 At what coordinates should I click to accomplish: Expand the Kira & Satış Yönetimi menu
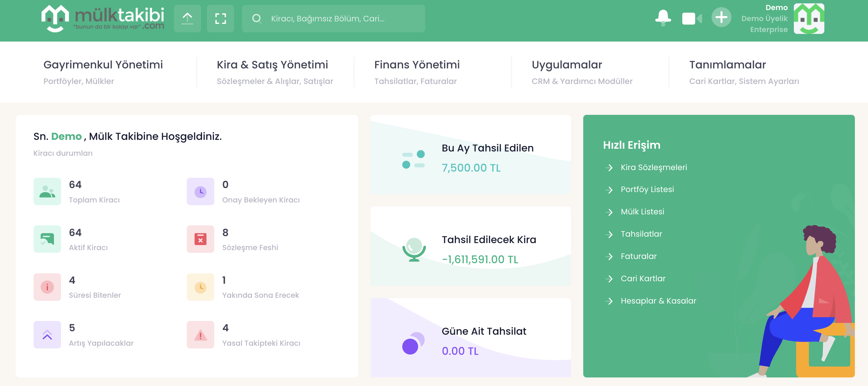coord(272,65)
